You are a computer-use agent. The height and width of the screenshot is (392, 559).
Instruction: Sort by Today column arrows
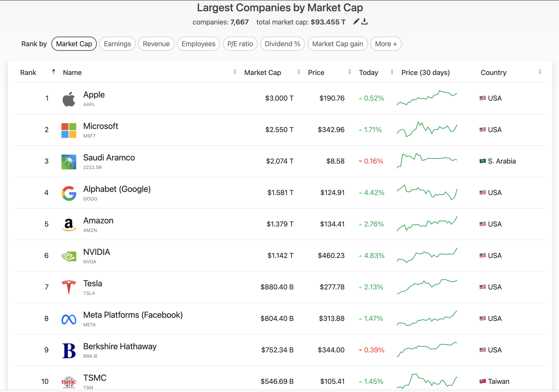pyautogui.click(x=392, y=72)
